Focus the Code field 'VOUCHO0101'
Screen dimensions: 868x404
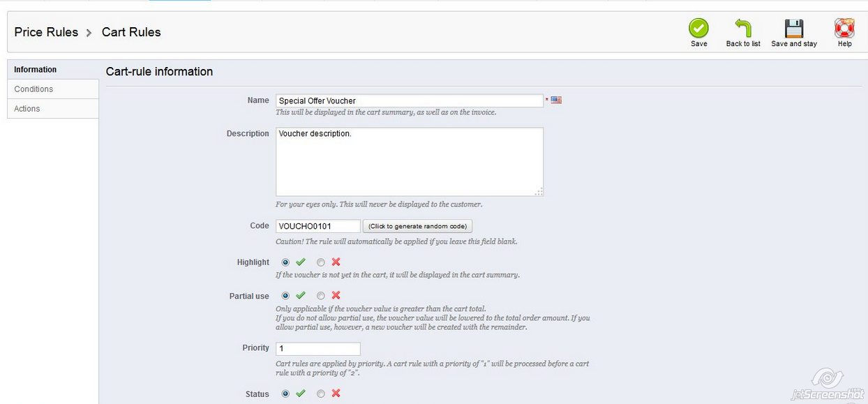pyautogui.click(x=318, y=226)
